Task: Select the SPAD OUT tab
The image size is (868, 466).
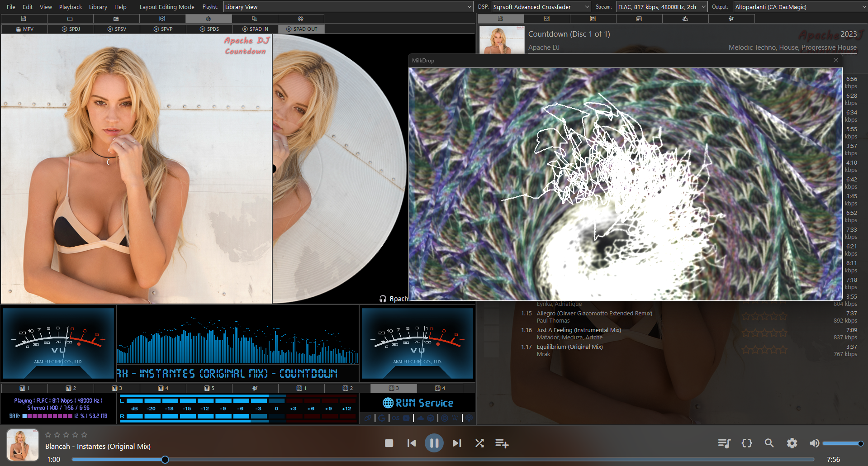Action: click(x=301, y=29)
